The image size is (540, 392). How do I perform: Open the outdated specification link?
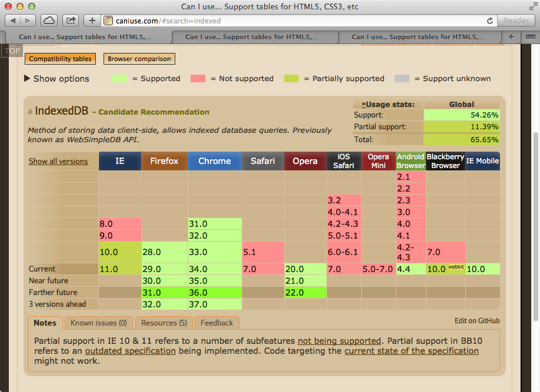[130, 351]
